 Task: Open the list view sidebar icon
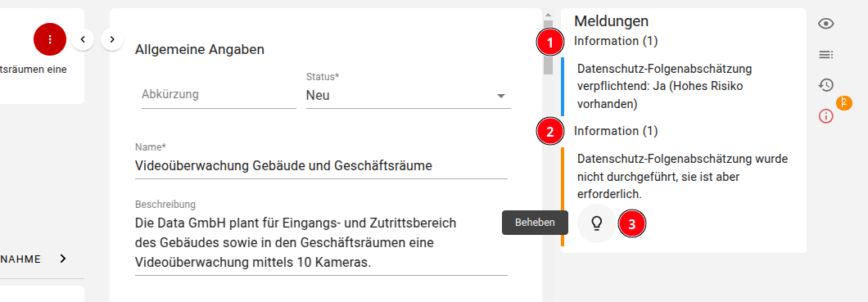pyautogui.click(x=826, y=54)
